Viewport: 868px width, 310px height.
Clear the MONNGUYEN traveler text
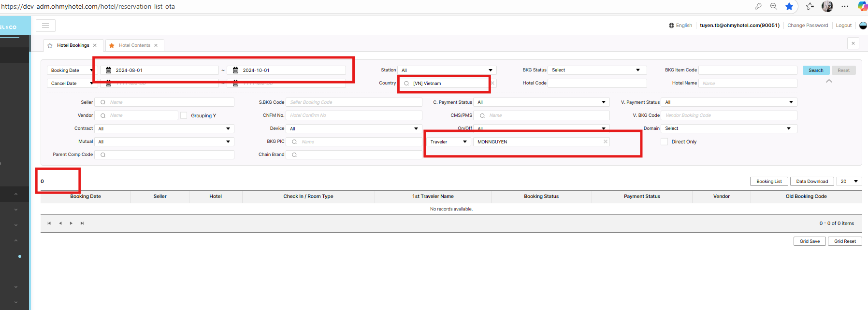(x=605, y=141)
